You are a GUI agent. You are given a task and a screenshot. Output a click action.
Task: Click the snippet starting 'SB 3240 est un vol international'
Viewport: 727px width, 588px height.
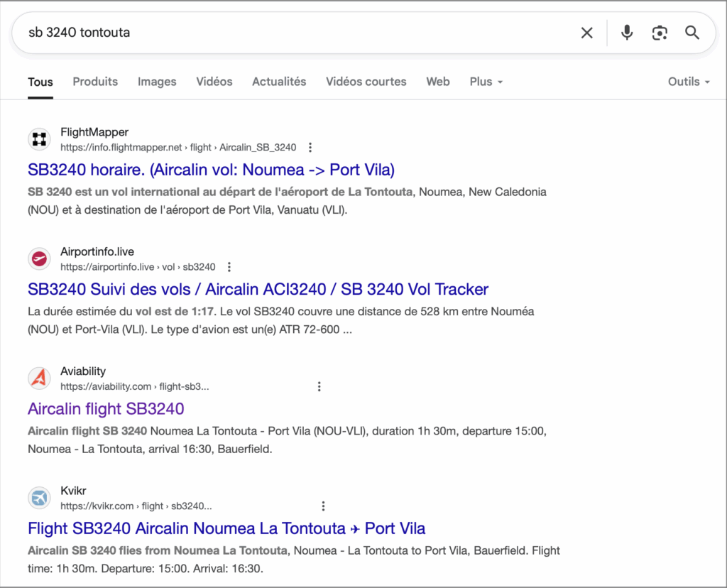287,201
